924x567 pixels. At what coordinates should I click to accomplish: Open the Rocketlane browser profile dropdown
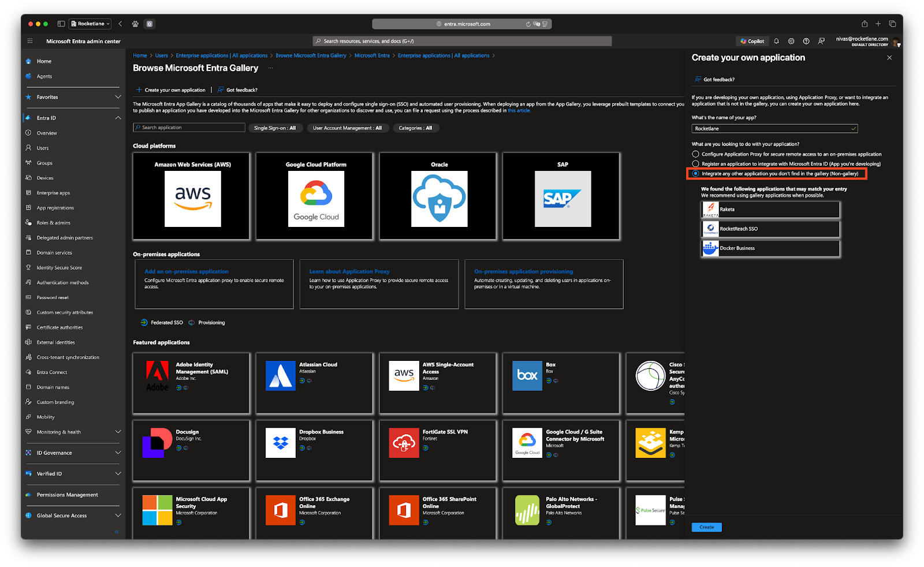(90, 24)
